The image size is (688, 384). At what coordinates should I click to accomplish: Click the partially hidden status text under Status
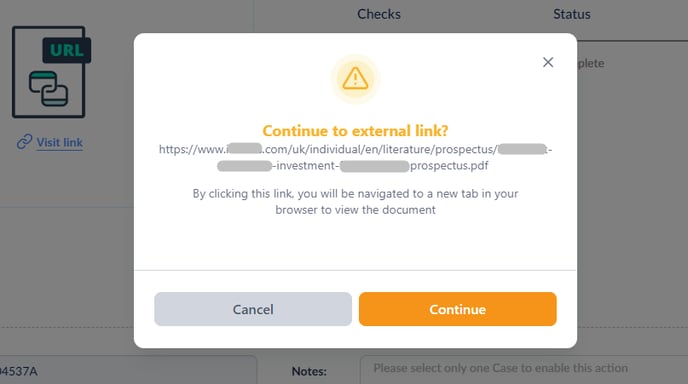tap(591, 63)
